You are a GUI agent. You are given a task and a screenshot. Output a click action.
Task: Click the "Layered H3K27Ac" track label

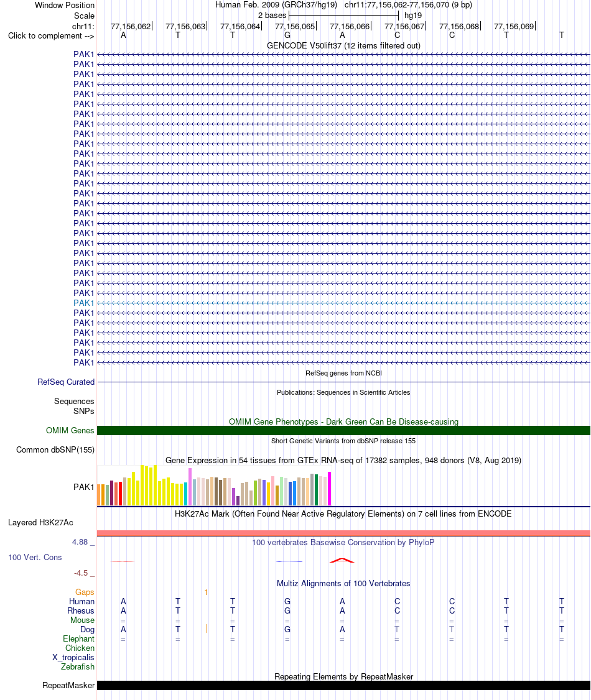point(40,523)
